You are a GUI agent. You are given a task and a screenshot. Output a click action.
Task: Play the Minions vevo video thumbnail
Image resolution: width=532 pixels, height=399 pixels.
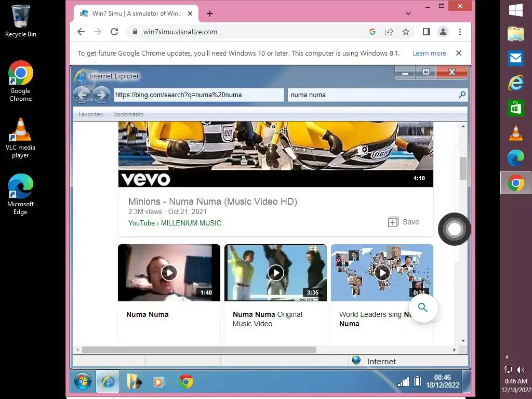pyautogui.click(x=275, y=154)
